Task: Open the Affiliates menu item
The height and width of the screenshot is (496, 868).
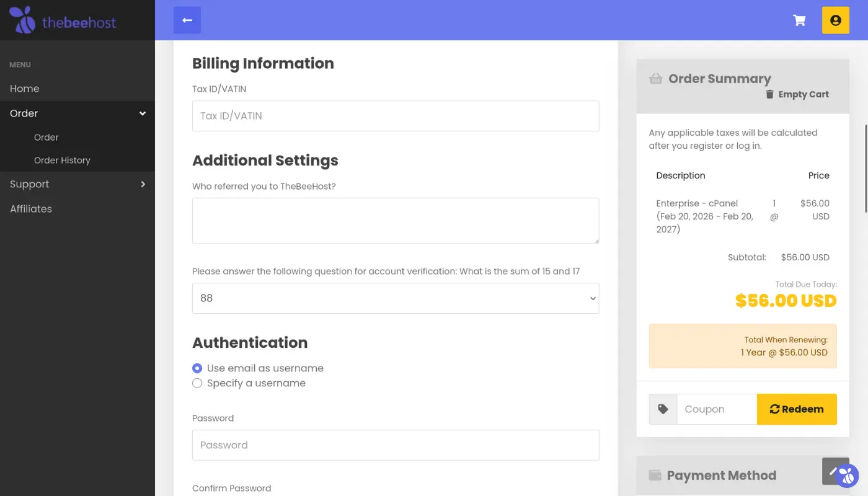Action: (31, 209)
